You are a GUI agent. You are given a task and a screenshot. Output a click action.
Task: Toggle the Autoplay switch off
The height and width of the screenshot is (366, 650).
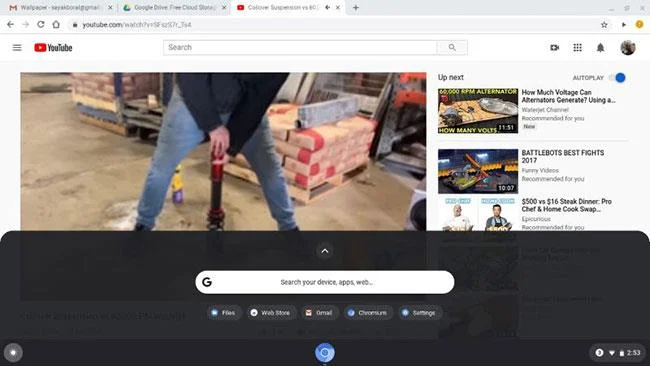click(617, 78)
